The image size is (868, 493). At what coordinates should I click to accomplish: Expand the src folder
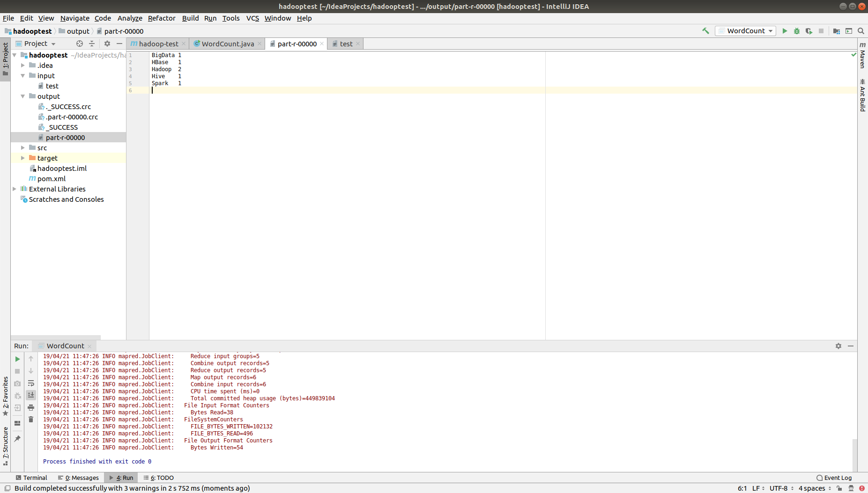pos(22,147)
